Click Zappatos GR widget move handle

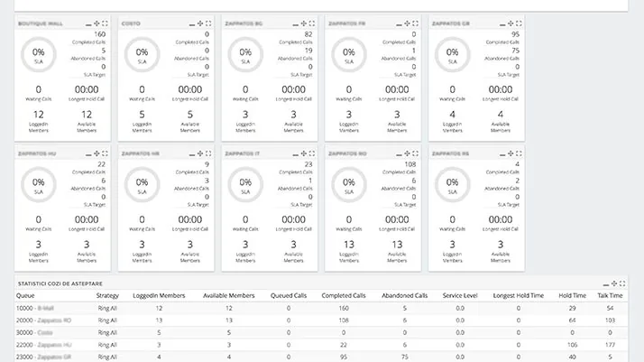(511, 23)
